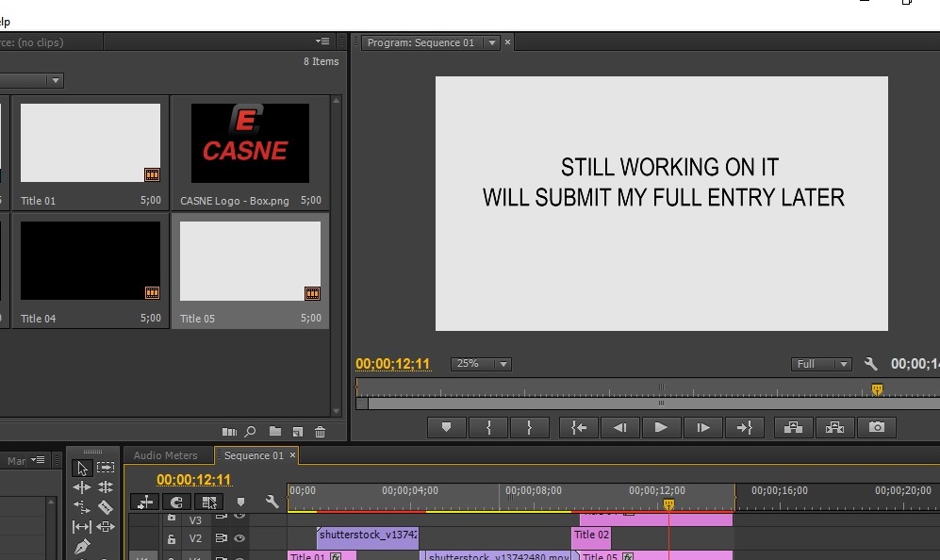This screenshot has width=940, height=560.
Task: Select the Razor tool
Action: (106, 507)
